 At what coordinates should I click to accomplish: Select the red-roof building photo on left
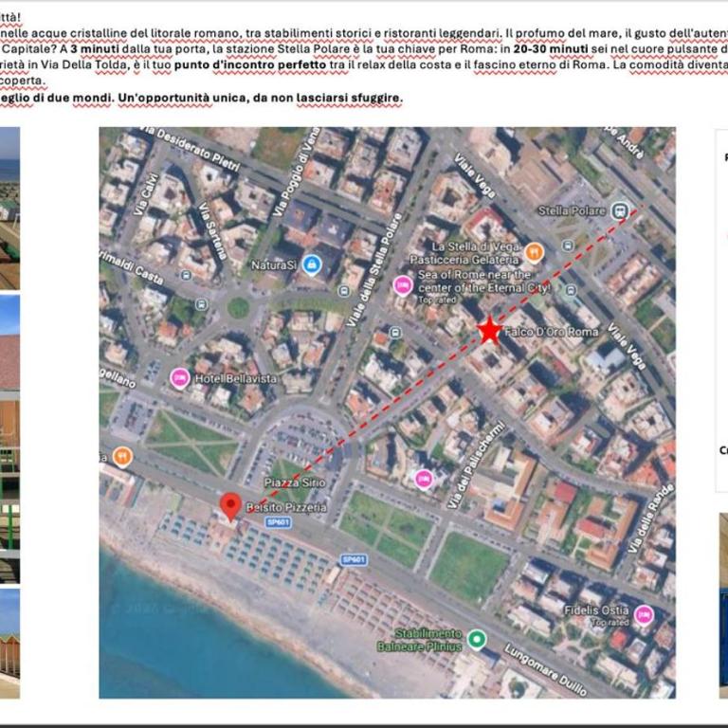pos(9,439)
